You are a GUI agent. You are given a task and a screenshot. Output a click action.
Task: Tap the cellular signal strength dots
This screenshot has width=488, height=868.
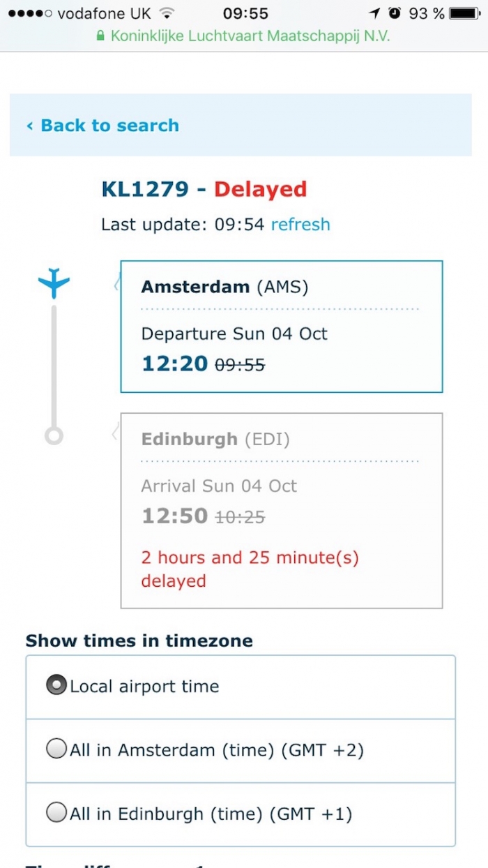point(29,13)
